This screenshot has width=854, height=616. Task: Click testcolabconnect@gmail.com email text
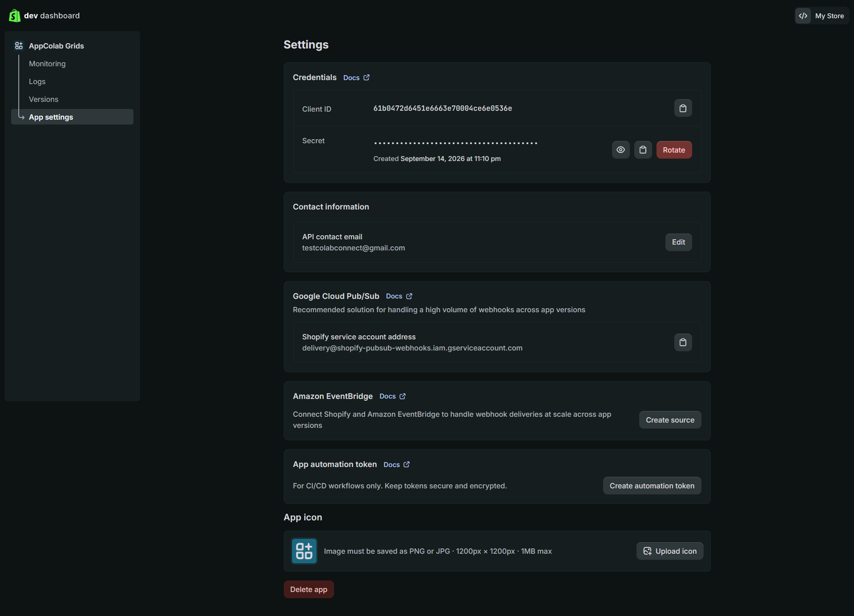[x=354, y=248]
